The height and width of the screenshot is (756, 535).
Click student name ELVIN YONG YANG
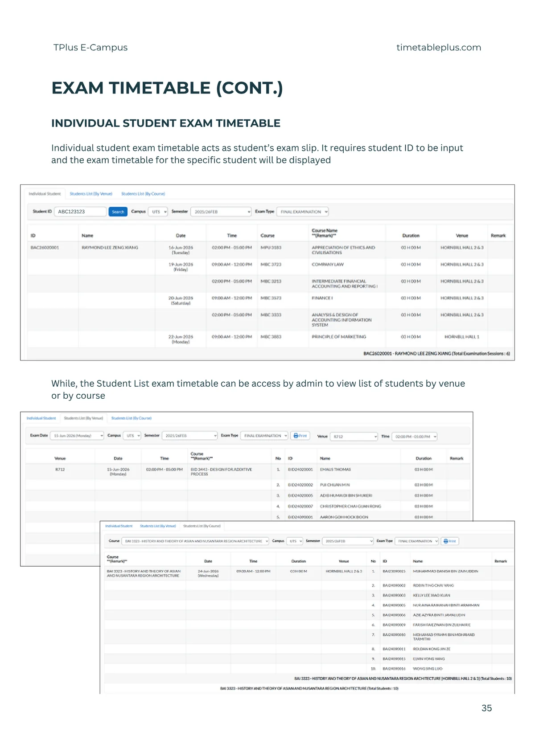429,659
